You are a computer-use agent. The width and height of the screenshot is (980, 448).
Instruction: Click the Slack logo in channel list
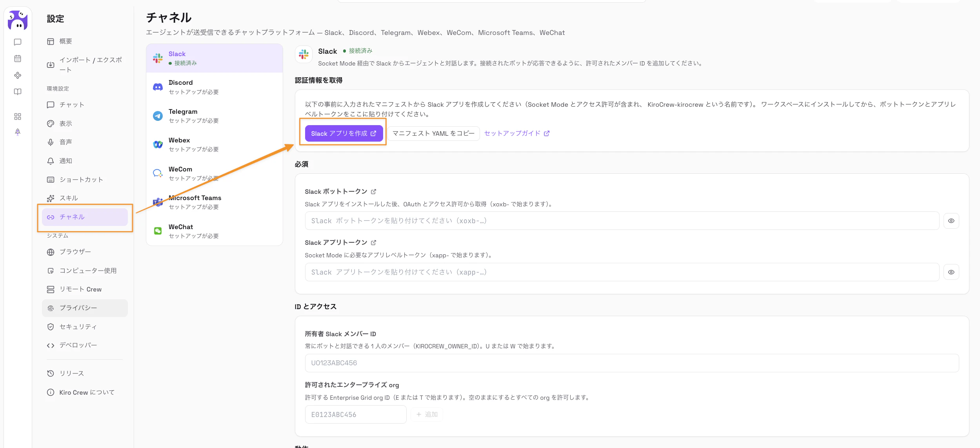click(158, 58)
